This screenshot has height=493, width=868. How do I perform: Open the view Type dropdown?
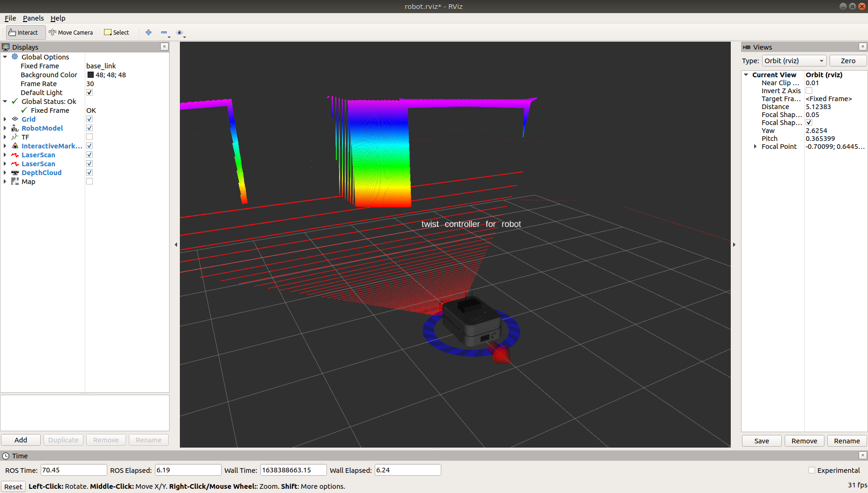coord(794,61)
